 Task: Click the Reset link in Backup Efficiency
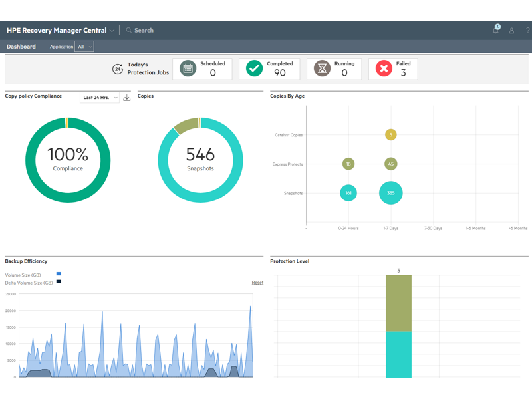257,283
